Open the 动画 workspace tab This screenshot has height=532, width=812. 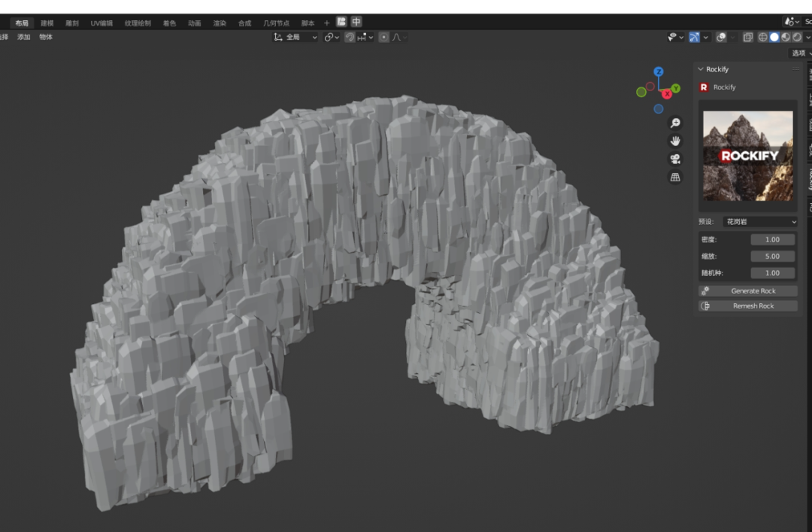pyautogui.click(x=195, y=23)
